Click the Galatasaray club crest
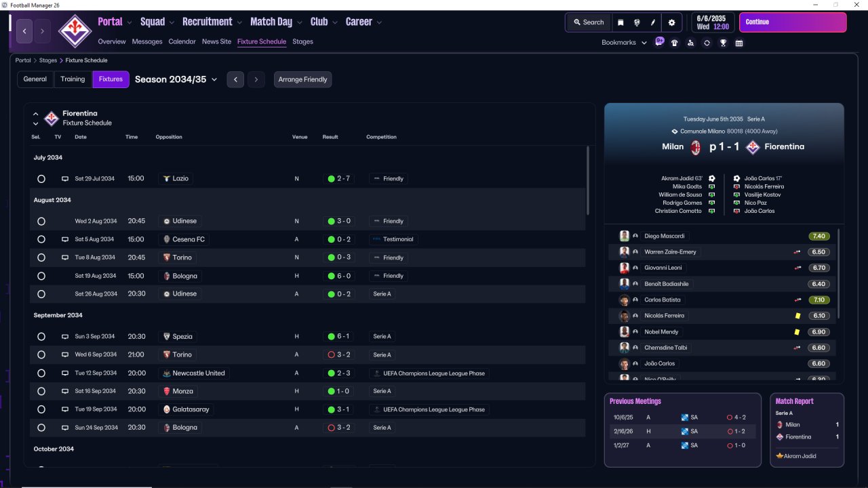 [166, 409]
